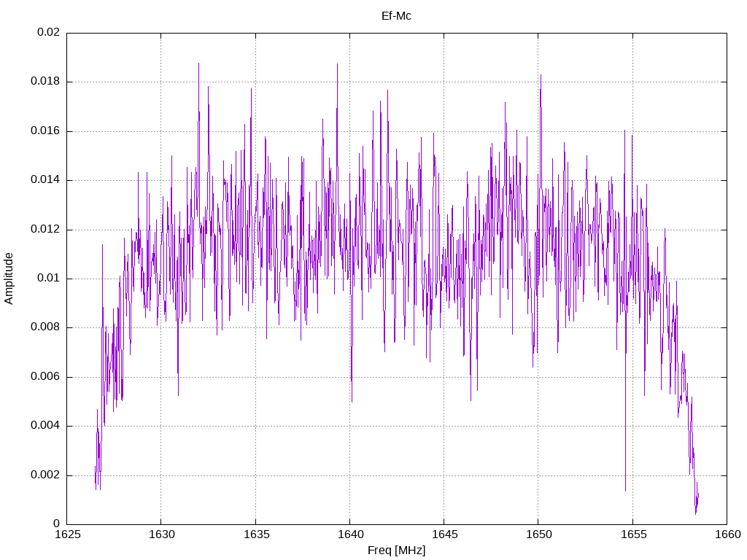Click y-axis tick label 0.012
The image size is (747, 560).
(45, 229)
